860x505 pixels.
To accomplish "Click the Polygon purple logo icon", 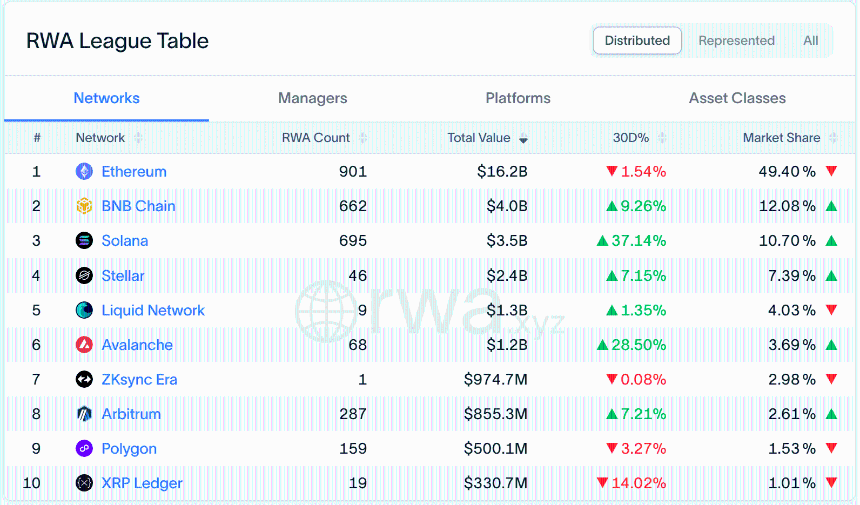I will click(84, 449).
